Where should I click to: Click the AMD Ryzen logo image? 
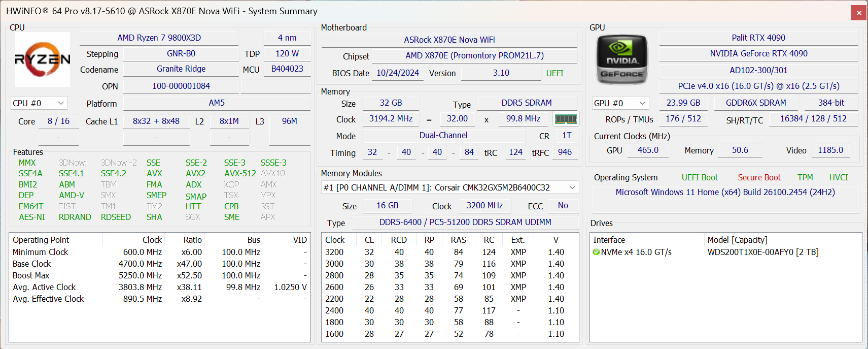(43, 59)
